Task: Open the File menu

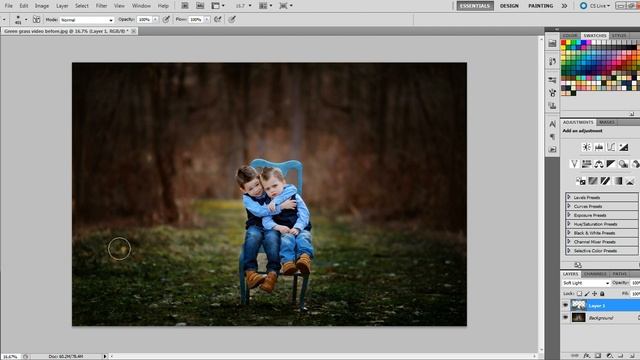Action: [9, 6]
